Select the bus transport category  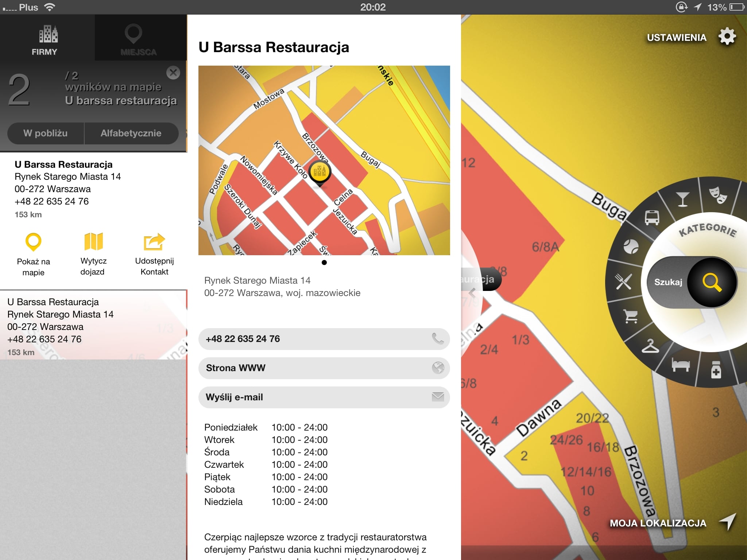tap(652, 218)
